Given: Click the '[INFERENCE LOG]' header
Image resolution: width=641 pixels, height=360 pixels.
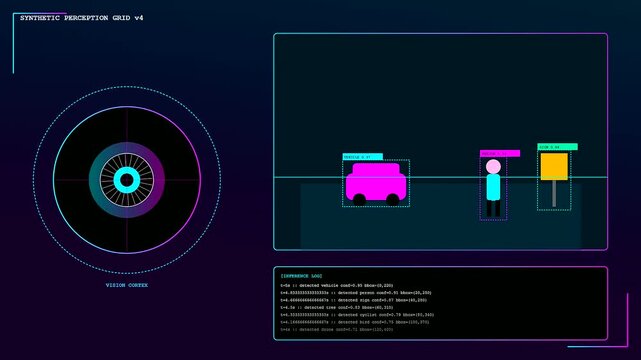Looking at the screenshot, I should pos(301,276).
